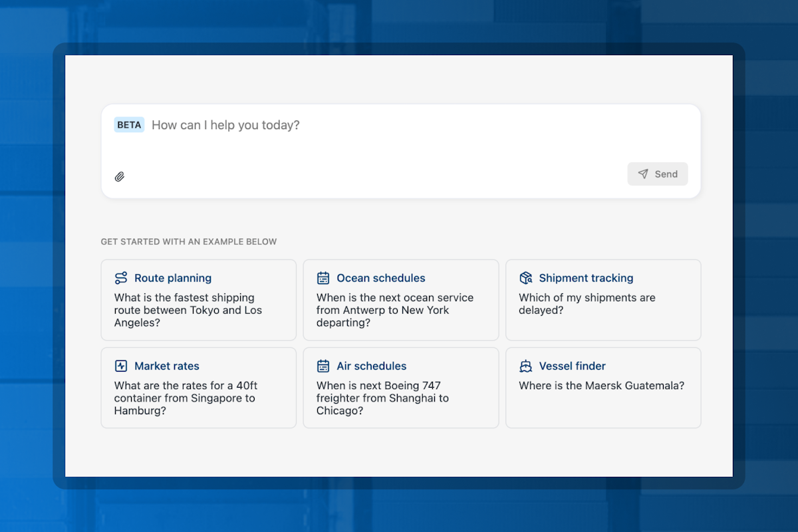
Task: Open the Air schedules heading
Action: pos(372,366)
